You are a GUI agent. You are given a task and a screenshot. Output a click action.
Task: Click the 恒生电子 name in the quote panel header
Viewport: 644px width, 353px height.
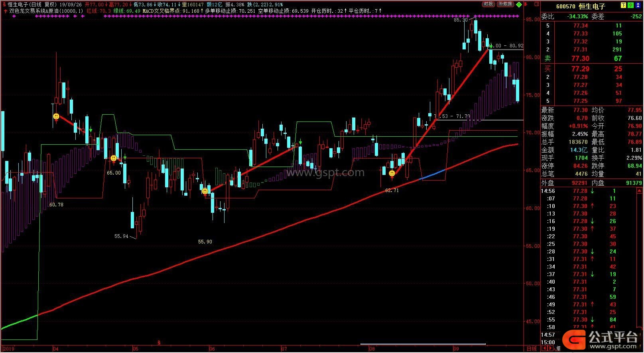tap(592, 6)
